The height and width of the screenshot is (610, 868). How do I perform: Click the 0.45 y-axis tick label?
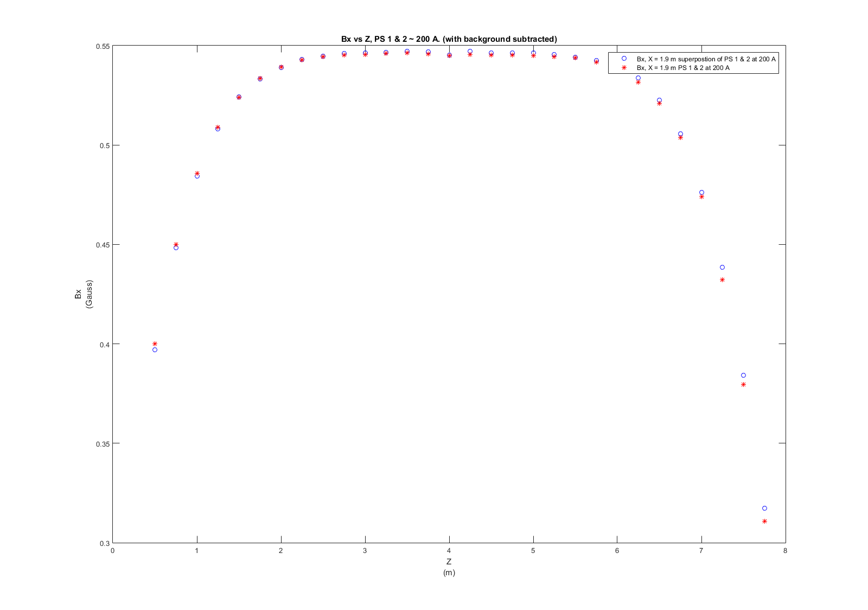102,245
